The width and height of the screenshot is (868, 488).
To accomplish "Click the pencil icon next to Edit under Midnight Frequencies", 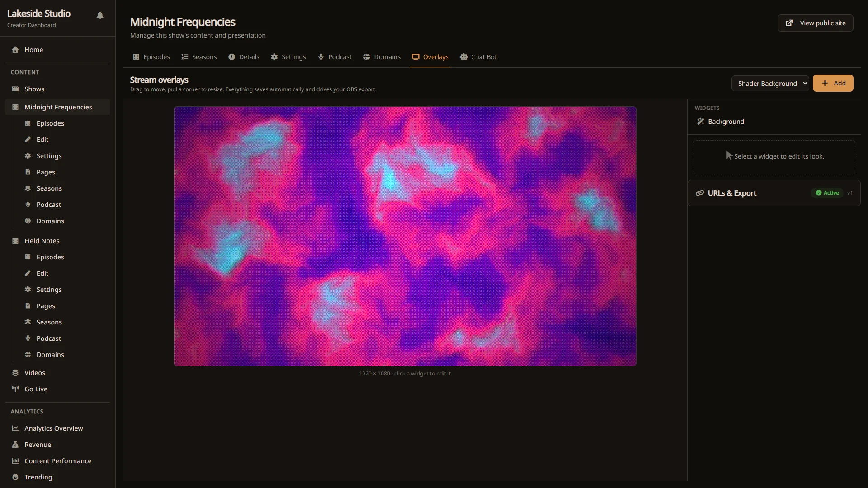I will [28, 140].
